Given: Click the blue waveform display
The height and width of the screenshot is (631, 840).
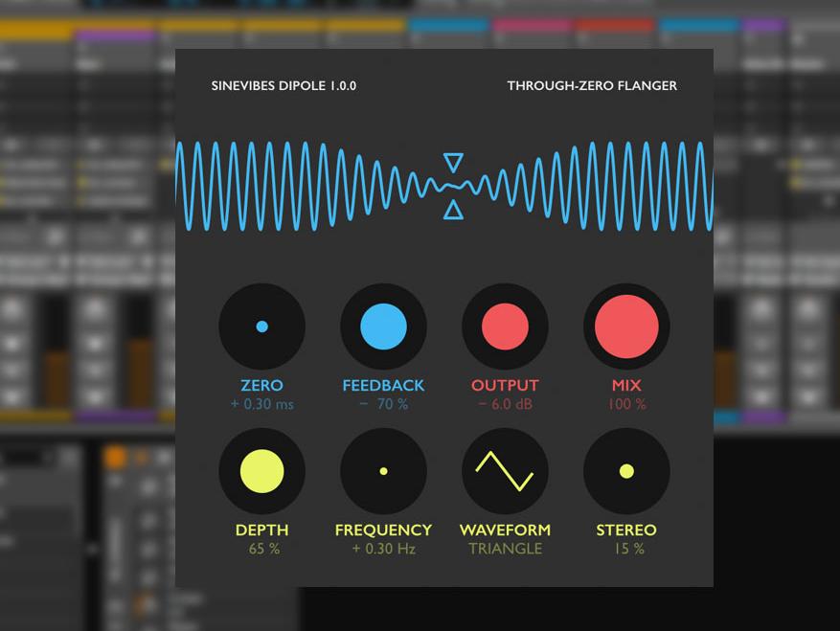Looking at the screenshot, I should (444, 187).
